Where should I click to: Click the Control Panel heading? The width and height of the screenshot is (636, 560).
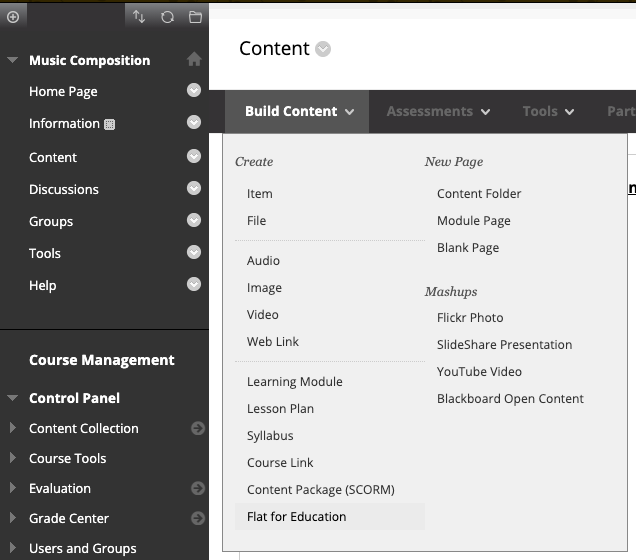(74, 398)
